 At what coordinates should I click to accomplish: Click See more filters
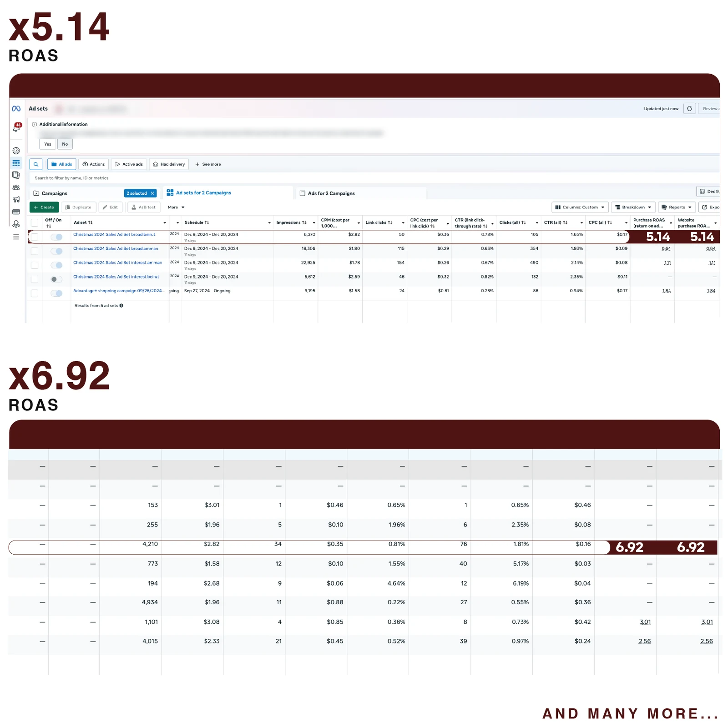point(208,164)
